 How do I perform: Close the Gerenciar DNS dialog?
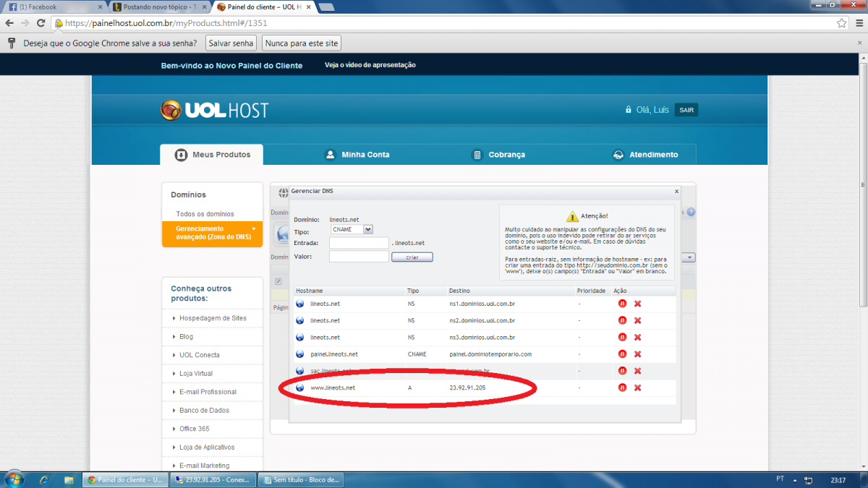pos(676,192)
